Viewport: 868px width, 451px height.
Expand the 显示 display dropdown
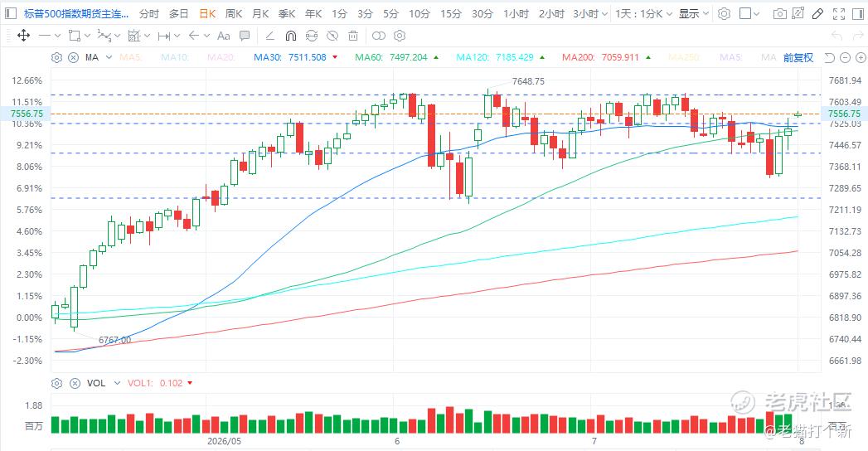pyautogui.click(x=694, y=14)
